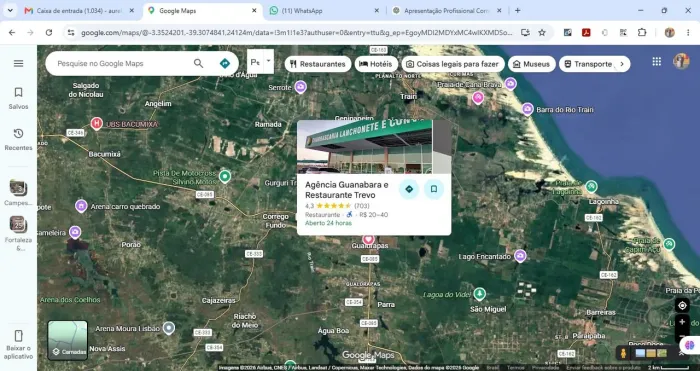Click Lagoa do Videl park marker
The image size is (700, 371).
pos(479,294)
